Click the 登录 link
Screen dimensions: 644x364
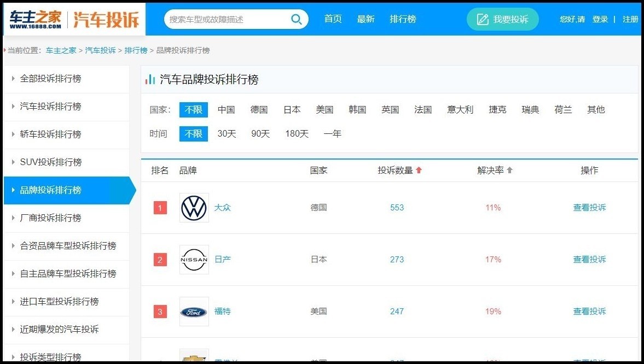point(600,19)
